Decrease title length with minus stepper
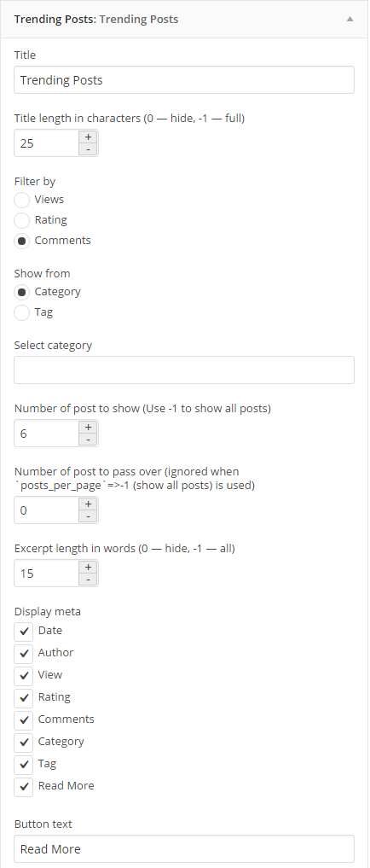Viewport: 370px width, 868px height. [88, 149]
